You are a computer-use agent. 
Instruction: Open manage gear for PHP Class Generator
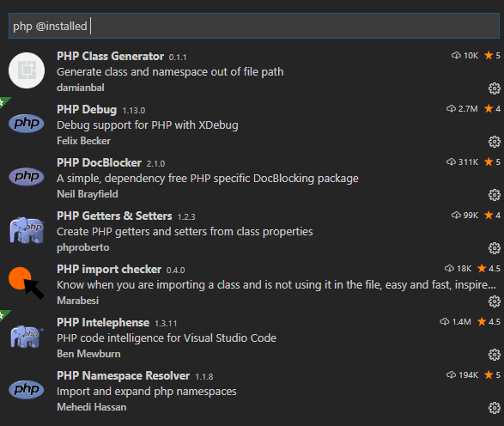494,88
